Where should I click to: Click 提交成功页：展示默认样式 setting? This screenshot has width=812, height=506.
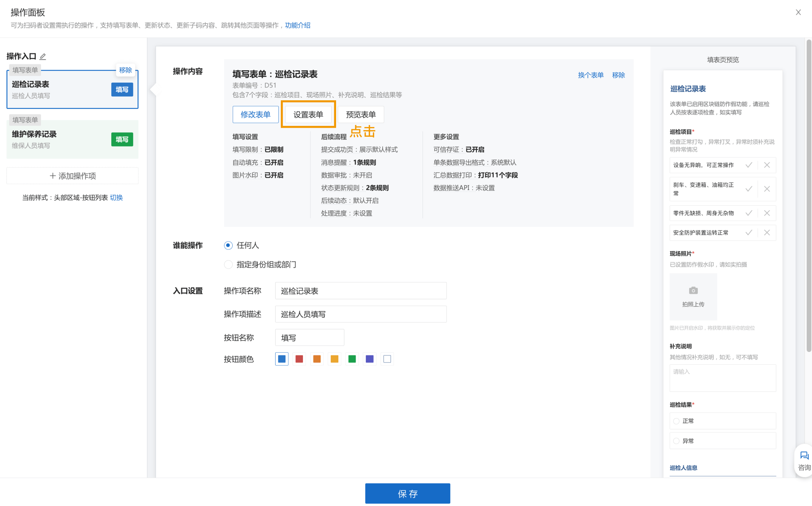359,150
